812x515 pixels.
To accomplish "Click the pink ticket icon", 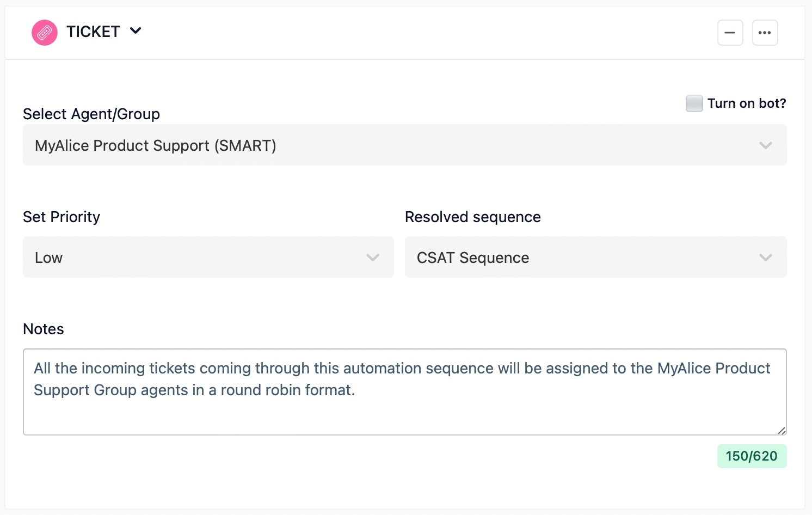I will pyautogui.click(x=45, y=33).
